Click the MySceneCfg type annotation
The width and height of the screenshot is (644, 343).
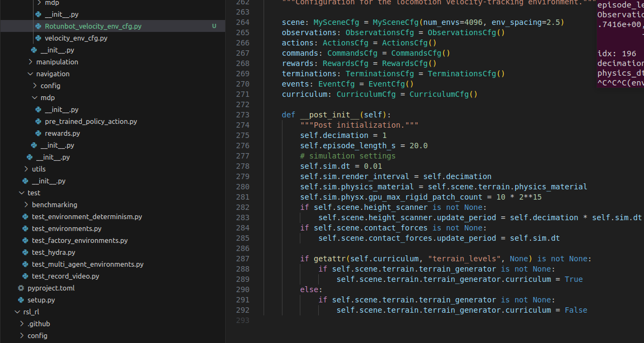336,22
